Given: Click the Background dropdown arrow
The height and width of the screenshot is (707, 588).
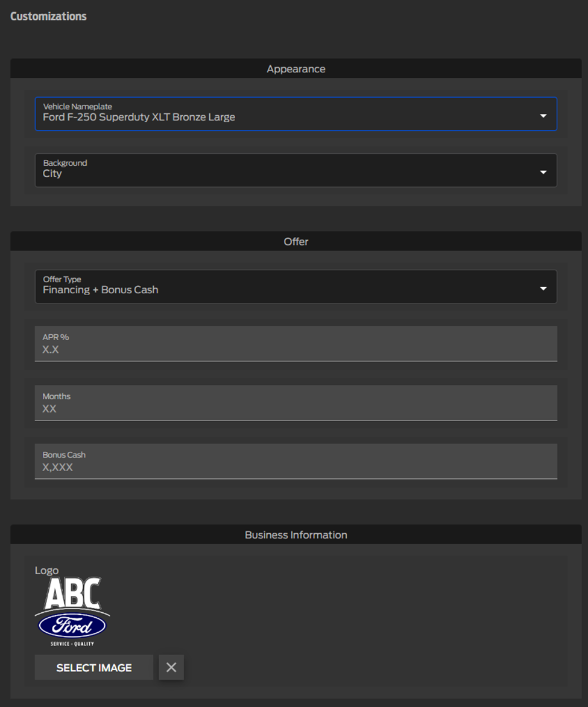Looking at the screenshot, I should [x=543, y=173].
